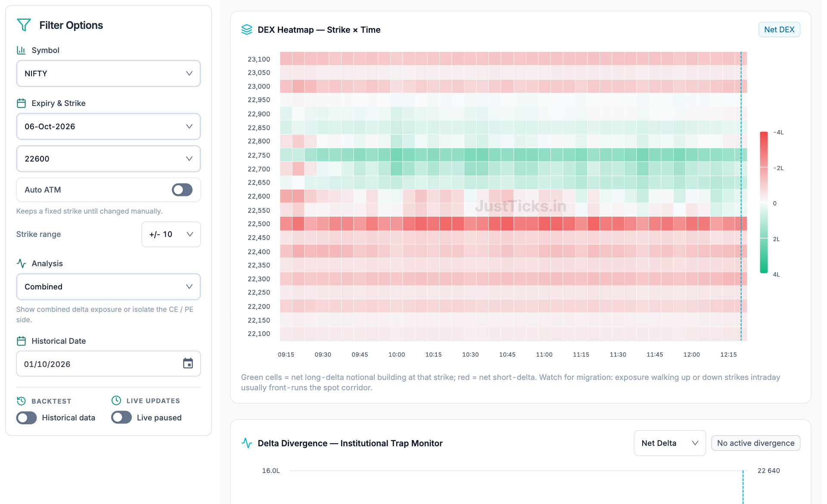Open the 22600 strike dropdown
Image resolution: width=827 pixels, height=504 pixels.
(x=109, y=159)
